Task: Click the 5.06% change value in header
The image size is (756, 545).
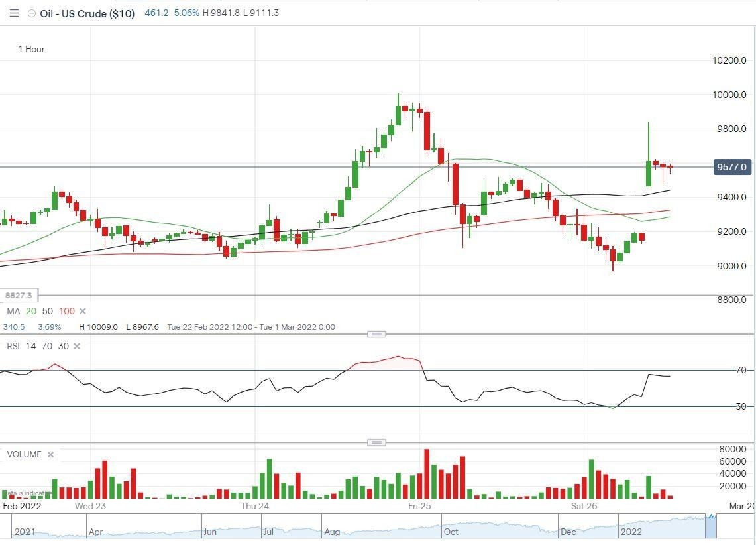Action: coord(187,13)
